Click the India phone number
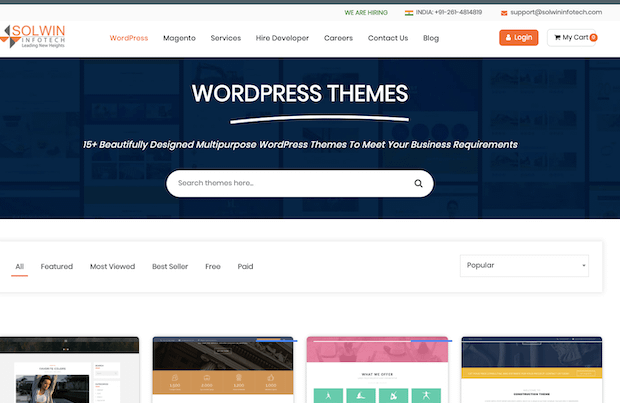620x403 pixels. pos(449,12)
